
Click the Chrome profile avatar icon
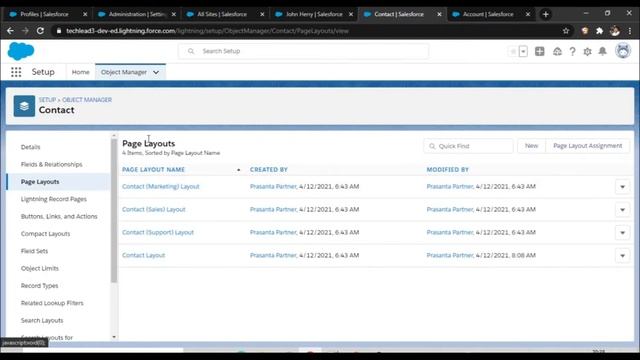[615, 31]
